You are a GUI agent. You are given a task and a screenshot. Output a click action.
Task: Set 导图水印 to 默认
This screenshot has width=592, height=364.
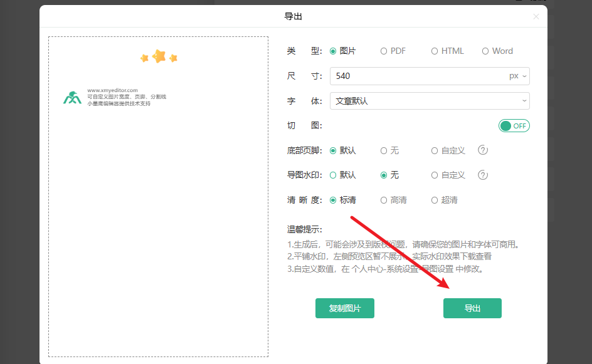click(342, 175)
